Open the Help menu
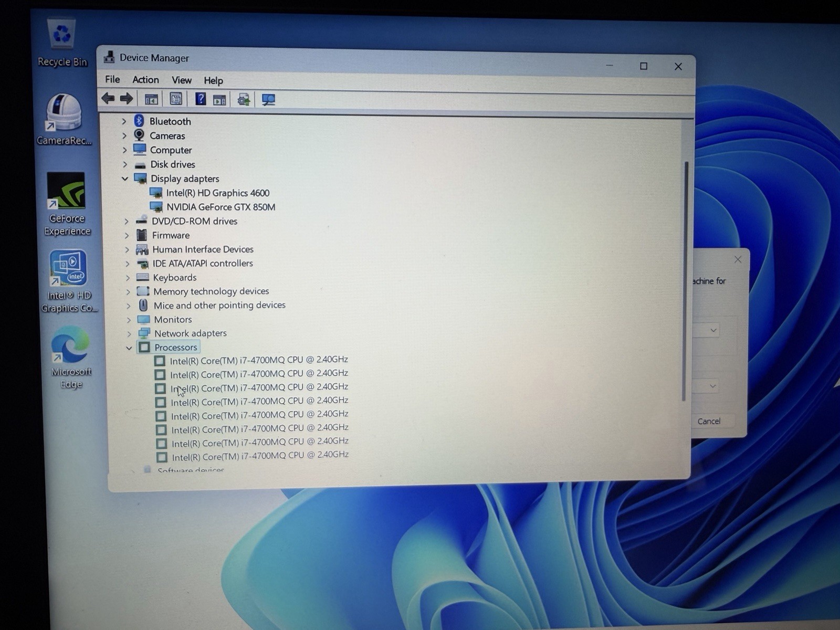Image resolution: width=840 pixels, height=630 pixels. [x=213, y=80]
